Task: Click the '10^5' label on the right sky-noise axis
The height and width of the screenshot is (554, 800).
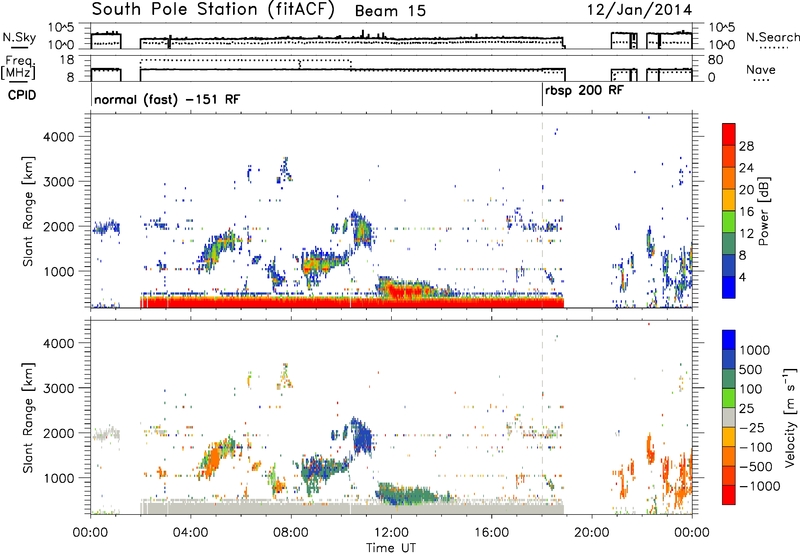Action: pos(722,27)
